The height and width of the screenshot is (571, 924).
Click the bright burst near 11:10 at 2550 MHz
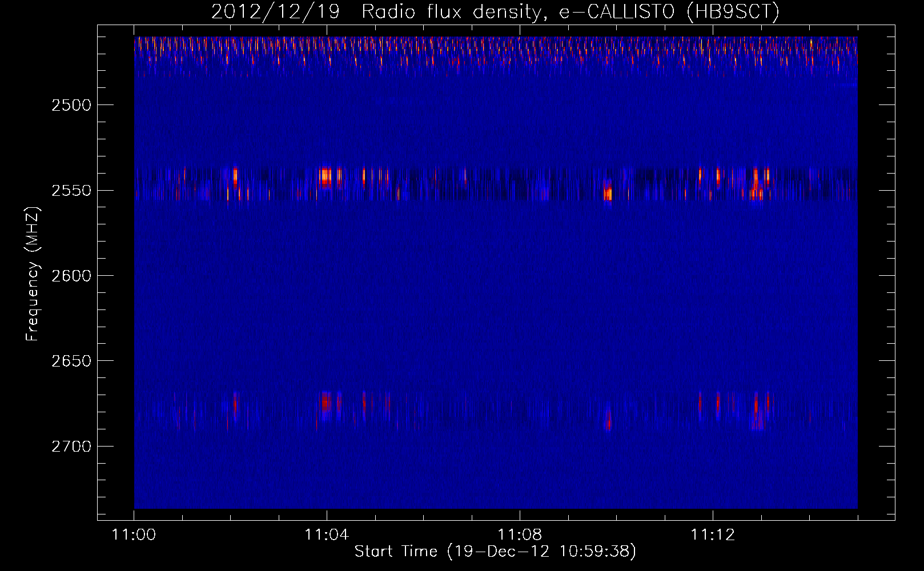point(608,192)
